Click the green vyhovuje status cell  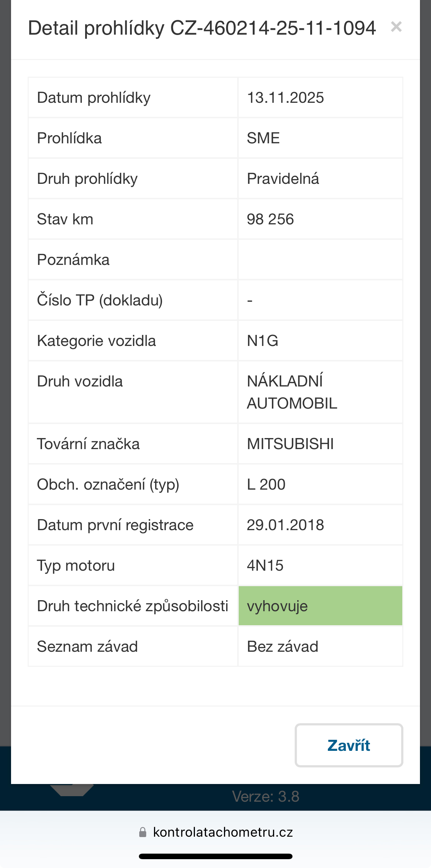click(320, 606)
